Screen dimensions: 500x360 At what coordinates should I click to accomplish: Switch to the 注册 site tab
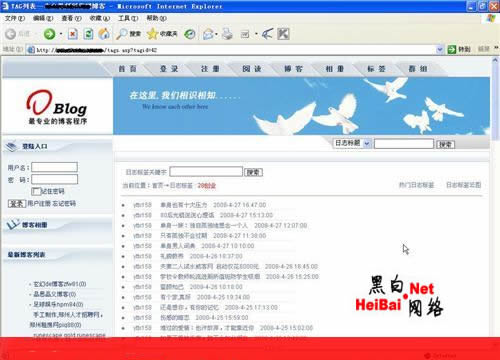coord(210,69)
